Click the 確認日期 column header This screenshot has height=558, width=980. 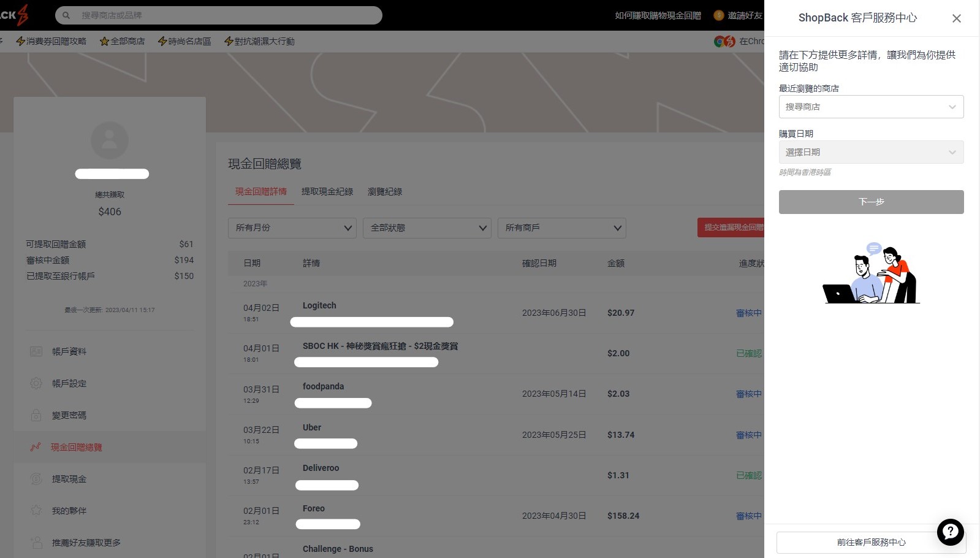539,263
